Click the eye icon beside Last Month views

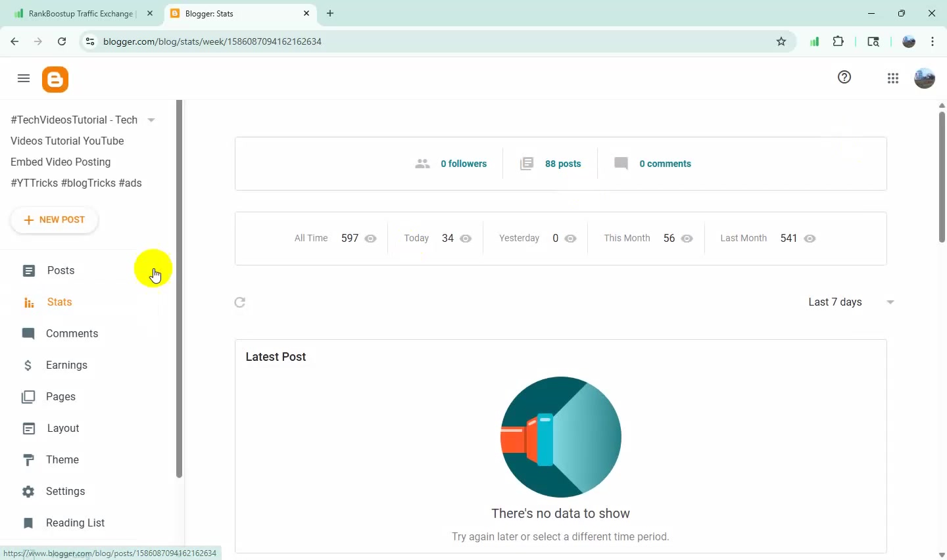click(x=810, y=239)
